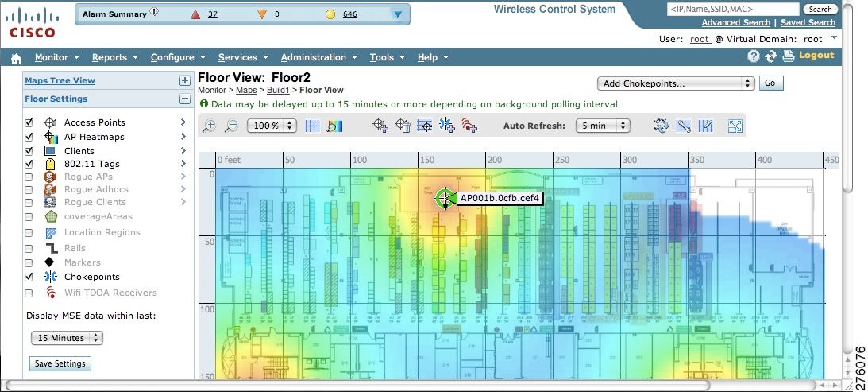This screenshot has width=868, height=392.
Task: Open the Auto Refresh interval dropdown
Action: [x=603, y=126]
